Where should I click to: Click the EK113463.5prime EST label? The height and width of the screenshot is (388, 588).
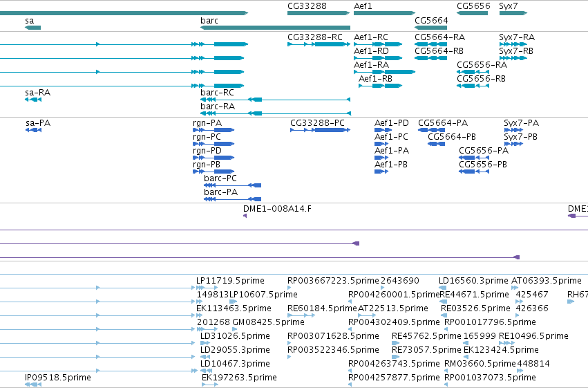pyautogui.click(x=234, y=308)
